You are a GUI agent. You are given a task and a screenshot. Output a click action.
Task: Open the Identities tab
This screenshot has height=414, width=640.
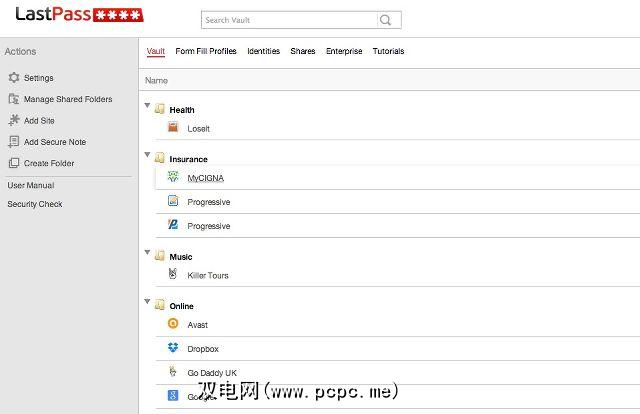[264, 51]
